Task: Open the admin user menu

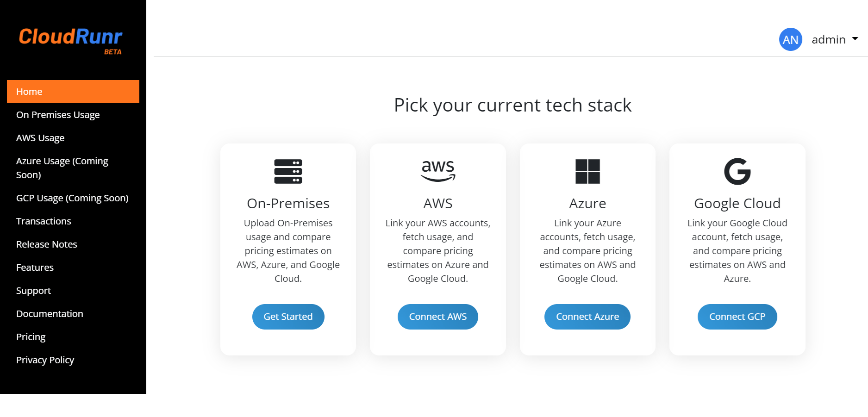Action: point(829,40)
